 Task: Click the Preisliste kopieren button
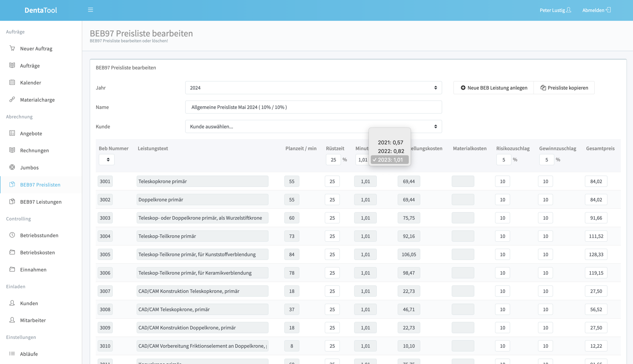(564, 88)
